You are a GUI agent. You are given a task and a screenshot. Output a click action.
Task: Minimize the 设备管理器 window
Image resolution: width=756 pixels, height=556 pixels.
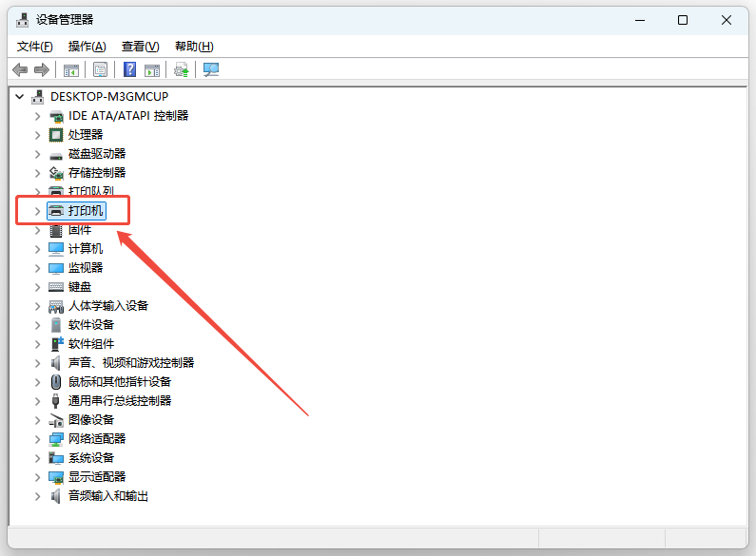pyautogui.click(x=640, y=20)
